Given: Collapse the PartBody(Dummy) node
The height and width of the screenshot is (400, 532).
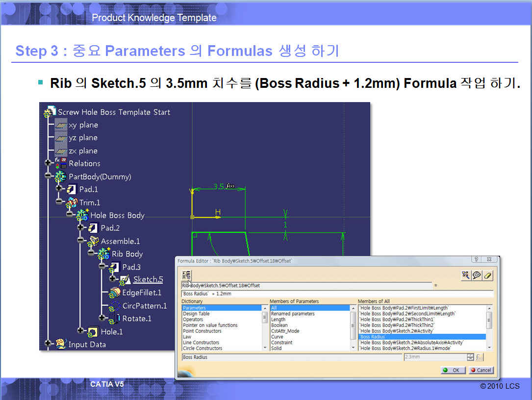Looking at the screenshot, I should pyautogui.click(x=48, y=176).
